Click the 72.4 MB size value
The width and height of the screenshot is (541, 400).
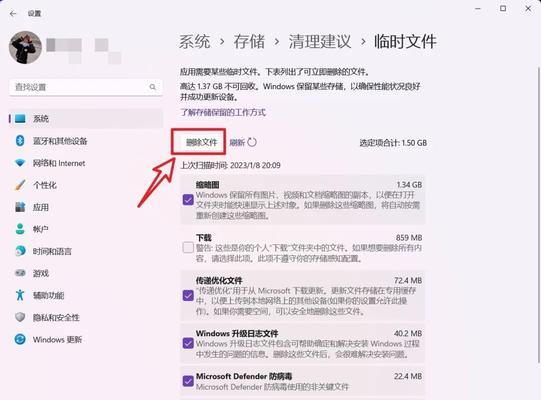[408, 280]
